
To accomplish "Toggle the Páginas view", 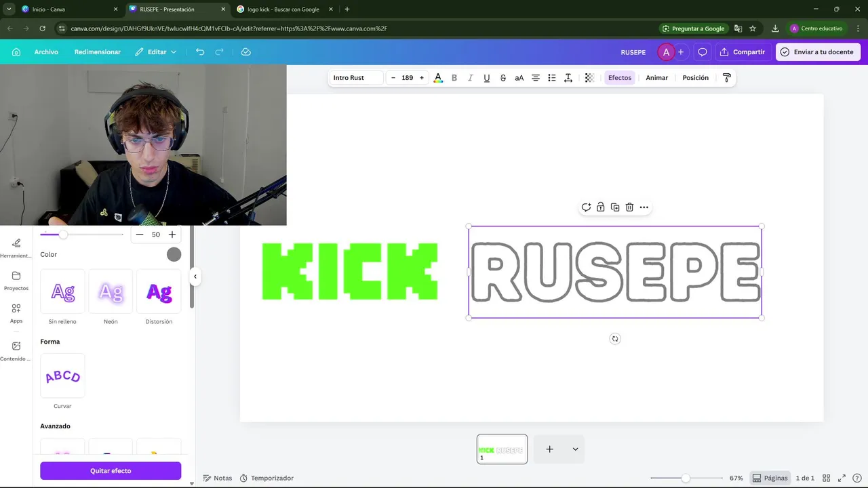I will [x=770, y=479].
